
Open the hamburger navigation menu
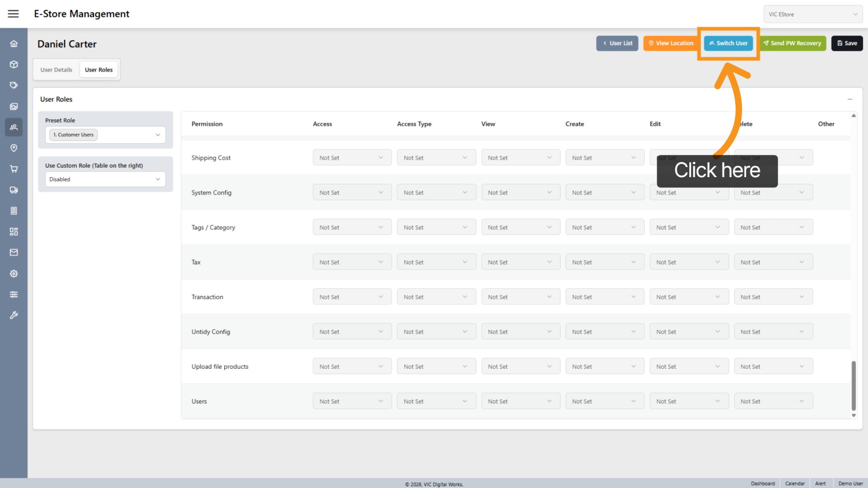click(x=13, y=14)
